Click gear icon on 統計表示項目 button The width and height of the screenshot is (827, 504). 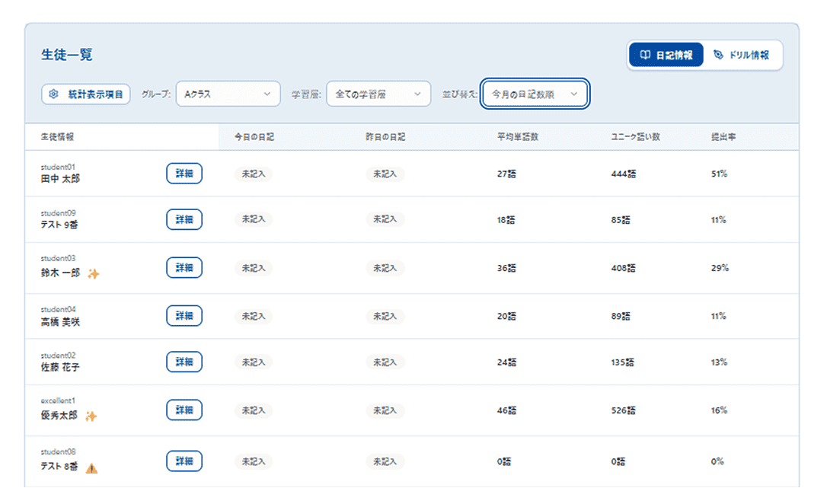pyautogui.click(x=53, y=94)
